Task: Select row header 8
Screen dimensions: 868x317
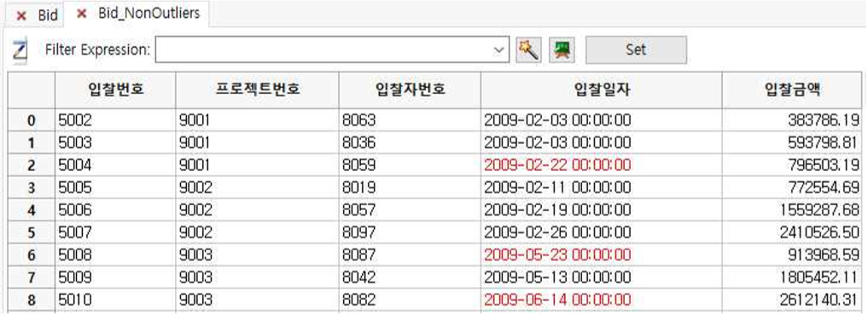Action: 32,300
